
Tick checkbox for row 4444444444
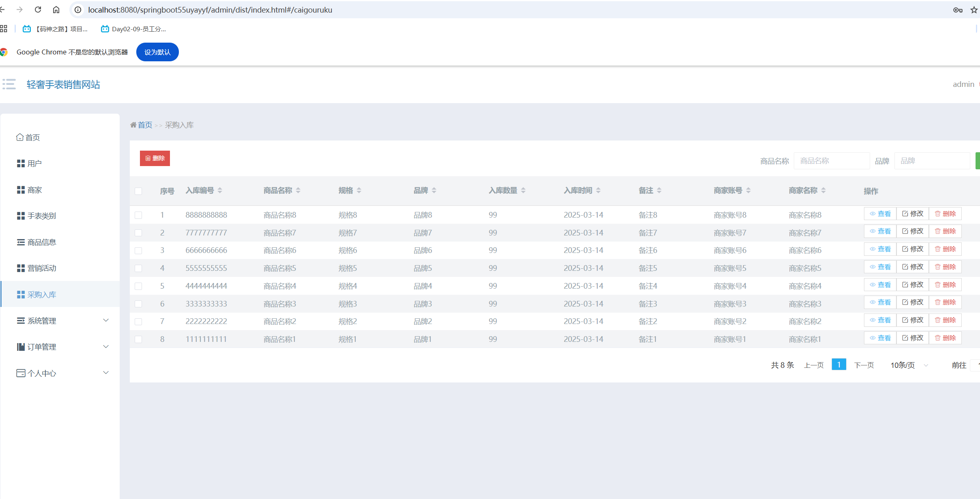tap(138, 286)
